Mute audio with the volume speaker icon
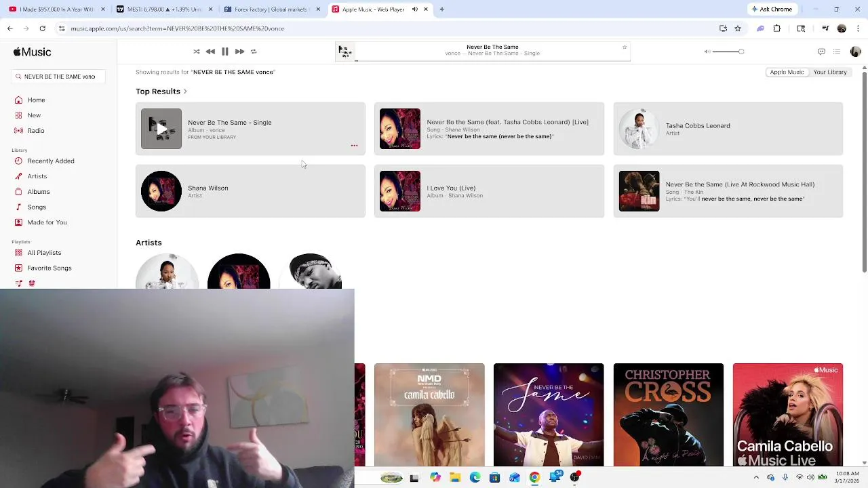 point(707,52)
